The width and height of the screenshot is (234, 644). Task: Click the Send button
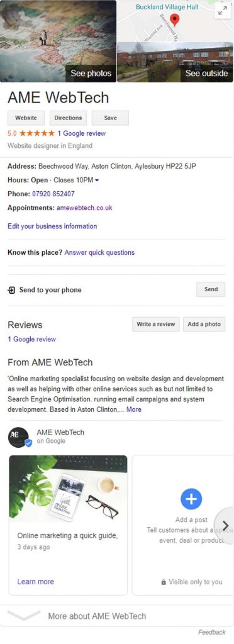coord(211,289)
